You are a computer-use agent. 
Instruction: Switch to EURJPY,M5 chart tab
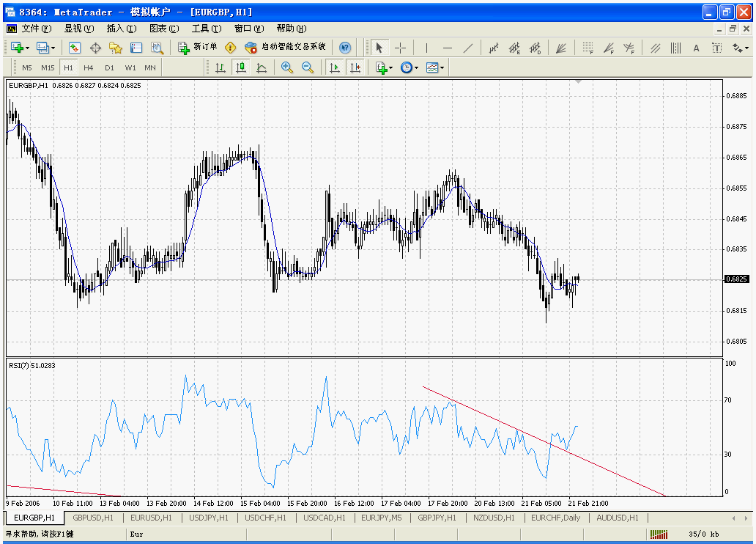(x=382, y=518)
